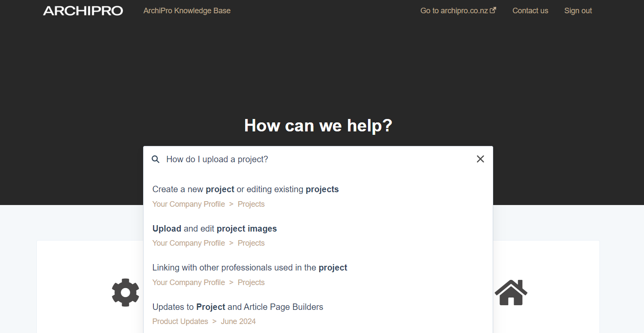Sign out of the Knowledge Base
644x333 pixels.
[x=578, y=10]
